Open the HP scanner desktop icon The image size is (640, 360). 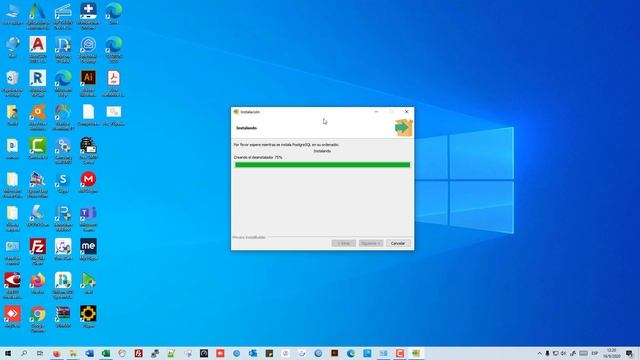click(x=63, y=16)
